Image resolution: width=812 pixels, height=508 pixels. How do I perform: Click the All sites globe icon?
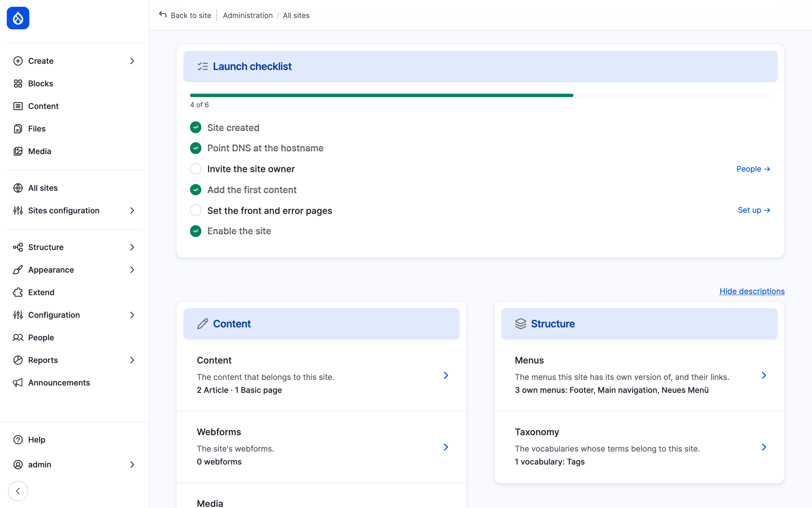pyautogui.click(x=18, y=188)
